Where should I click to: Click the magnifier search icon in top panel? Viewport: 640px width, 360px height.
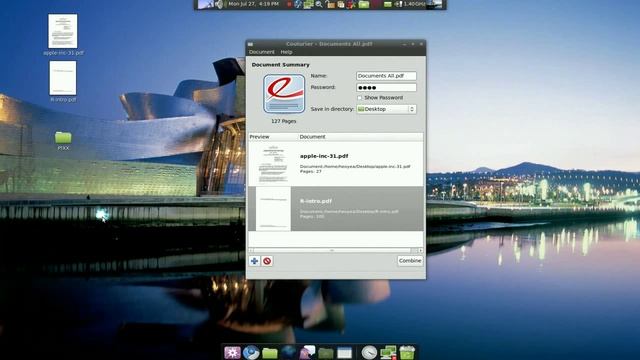pos(319,4)
